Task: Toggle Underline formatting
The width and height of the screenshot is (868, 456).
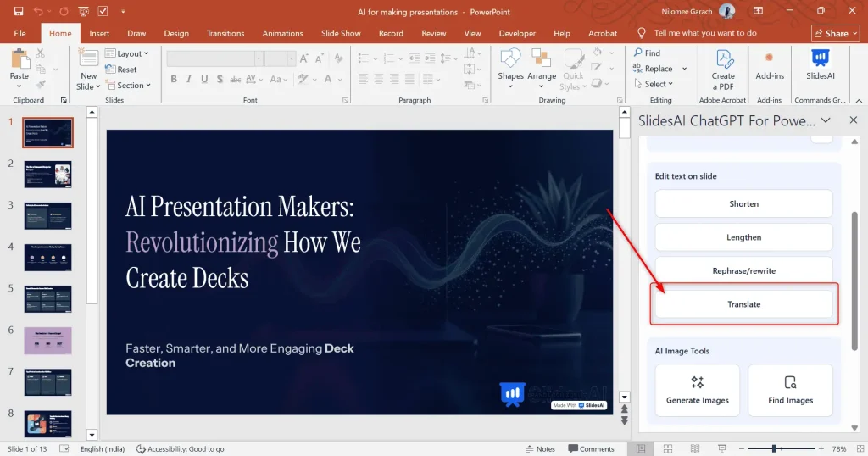Action: click(204, 79)
